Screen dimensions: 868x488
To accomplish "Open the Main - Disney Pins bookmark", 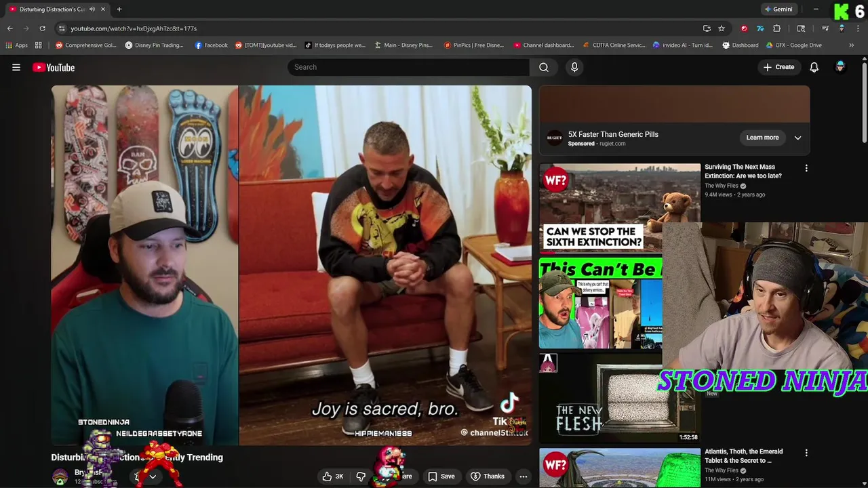I will [x=403, y=45].
